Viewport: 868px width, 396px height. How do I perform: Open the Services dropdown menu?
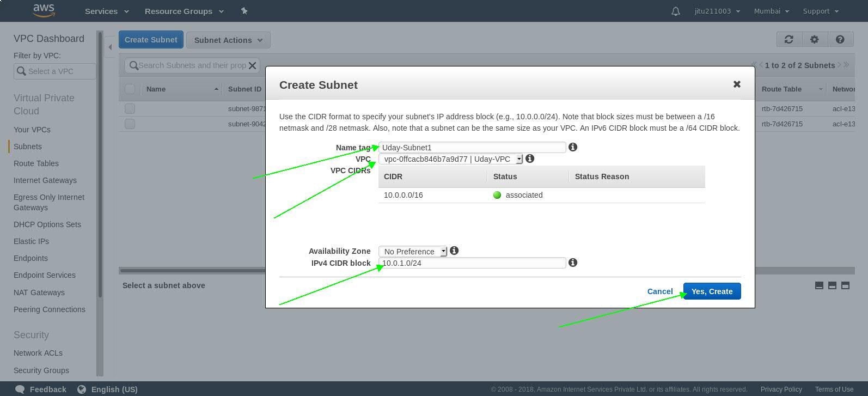click(107, 11)
